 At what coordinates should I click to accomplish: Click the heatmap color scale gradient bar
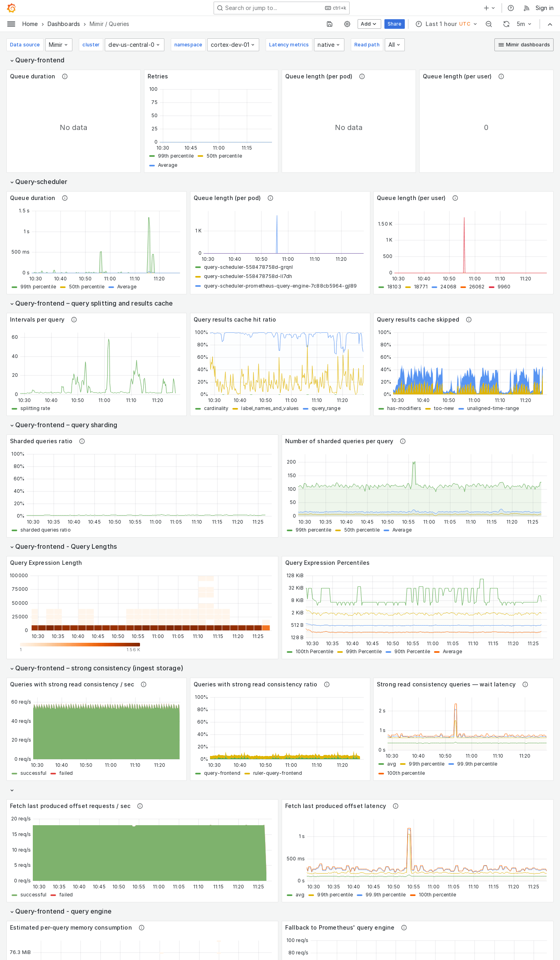coord(80,644)
